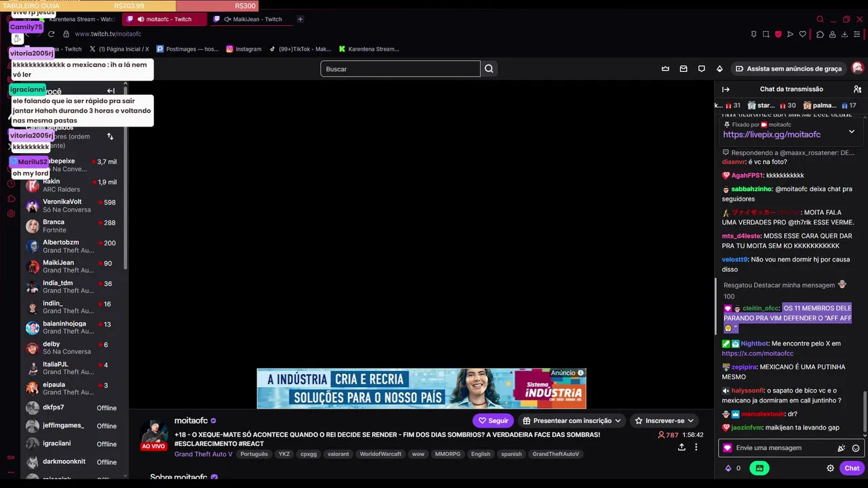Viewport: 868px width, 488px height.
Task: Open TikTok bookmark
Action: point(300,49)
